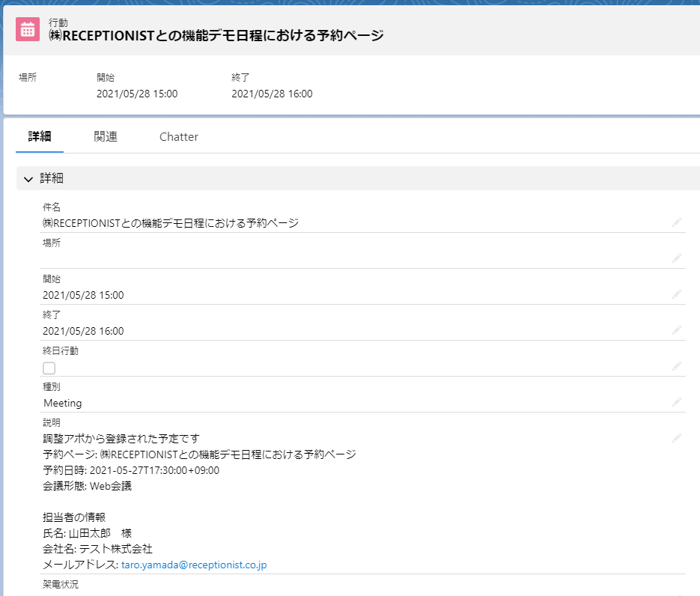
Task: Click the 終了 date value in details section
Action: point(83,331)
